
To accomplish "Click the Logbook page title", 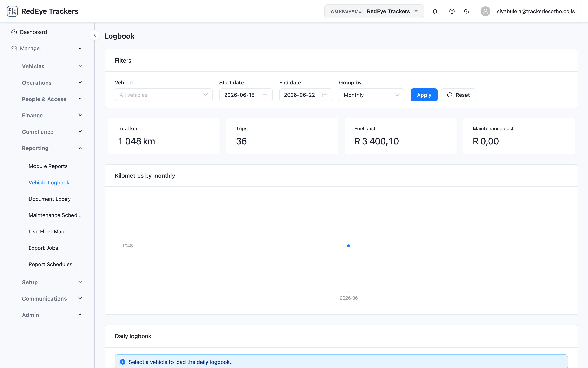I will [x=119, y=36].
